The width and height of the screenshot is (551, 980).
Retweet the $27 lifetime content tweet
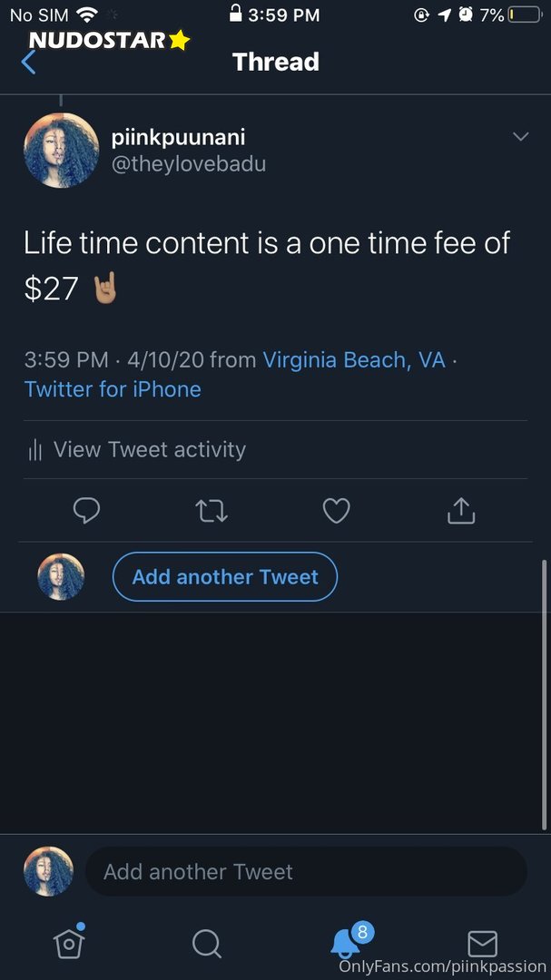pos(212,511)
